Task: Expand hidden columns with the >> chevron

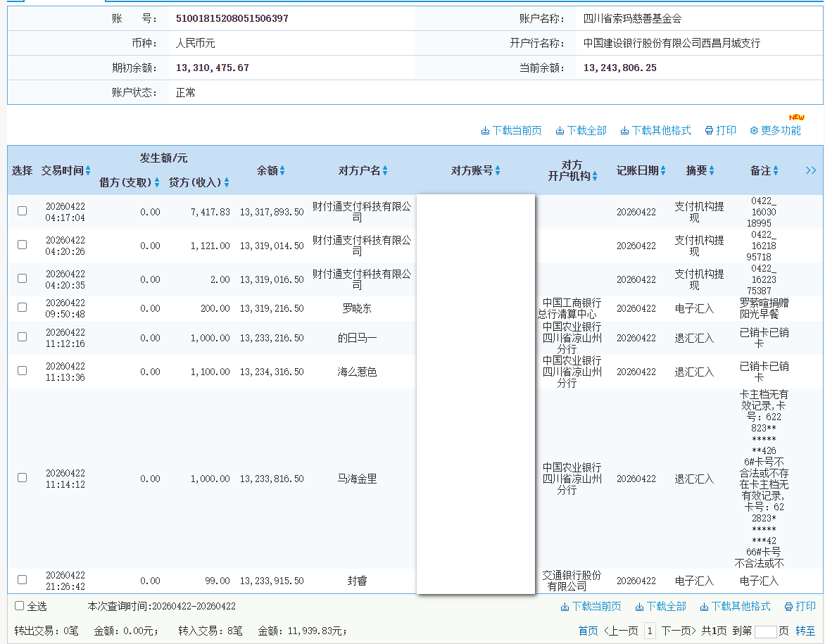Action: [x=810, y=170]
